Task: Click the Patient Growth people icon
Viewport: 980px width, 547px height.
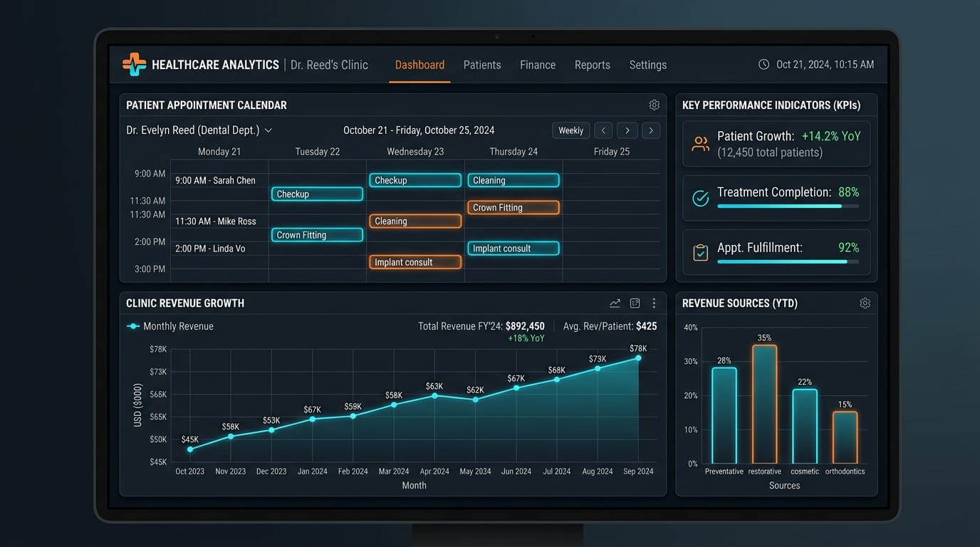Action: coord(700,144)
